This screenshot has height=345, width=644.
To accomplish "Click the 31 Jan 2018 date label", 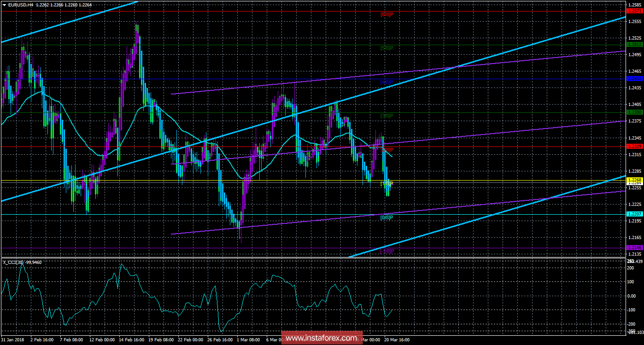I will click(13, 340).
